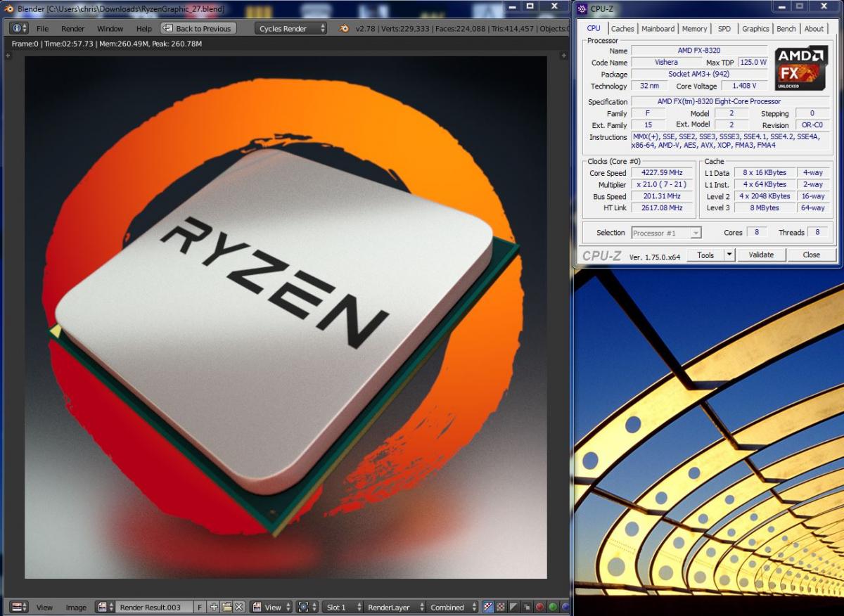This screenshot has width=844, height=616.
Task: Enable Color and Alpha channel display
Action: point(489,607)
